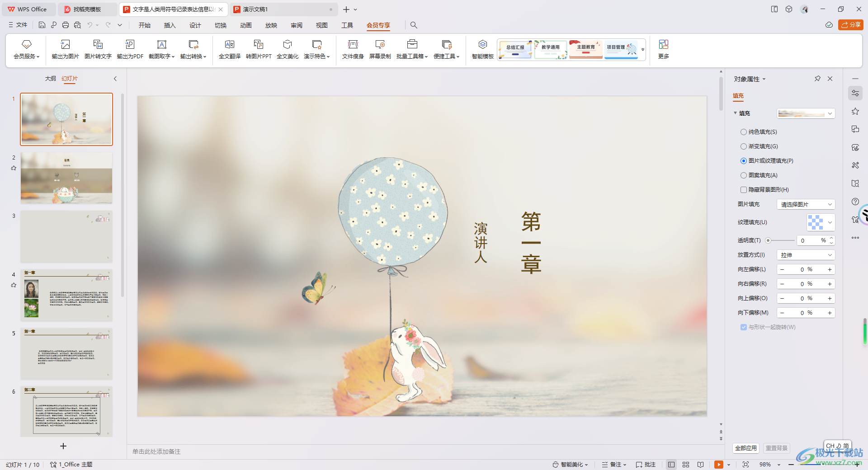The height and width of the screenshot is (470, 868).
Task: Click the 更多 more tools icon
Action: tap(664, 49)
